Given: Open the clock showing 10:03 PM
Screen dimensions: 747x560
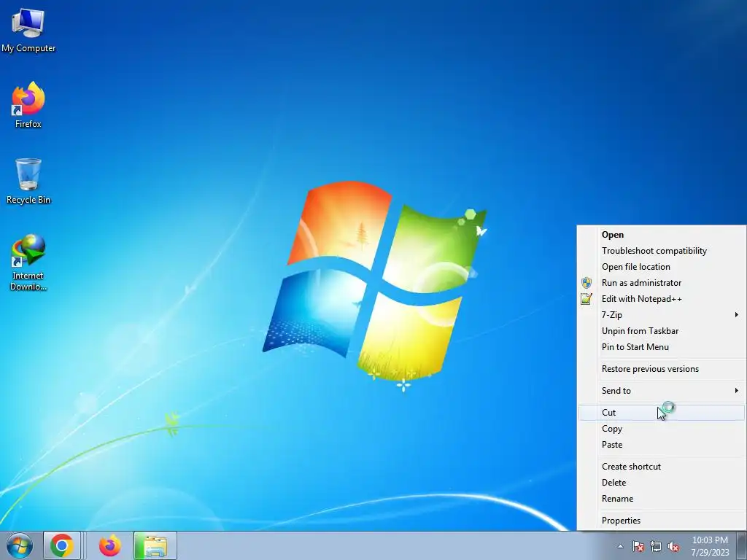Looking at the screenshot, I should pos(710,546).
